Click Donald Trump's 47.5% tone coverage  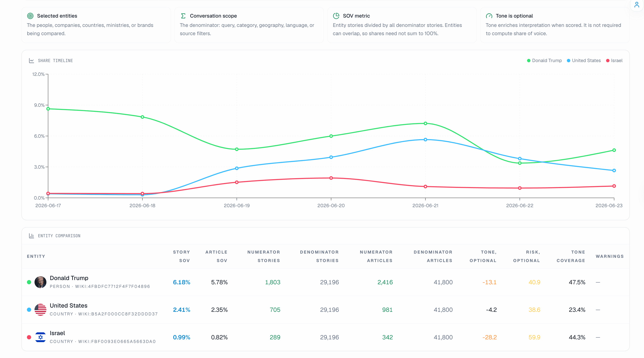[x=577, y=282]
